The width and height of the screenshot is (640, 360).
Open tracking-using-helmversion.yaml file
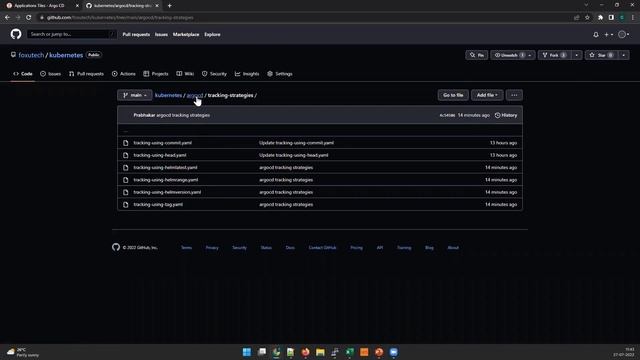click(167, 192)
